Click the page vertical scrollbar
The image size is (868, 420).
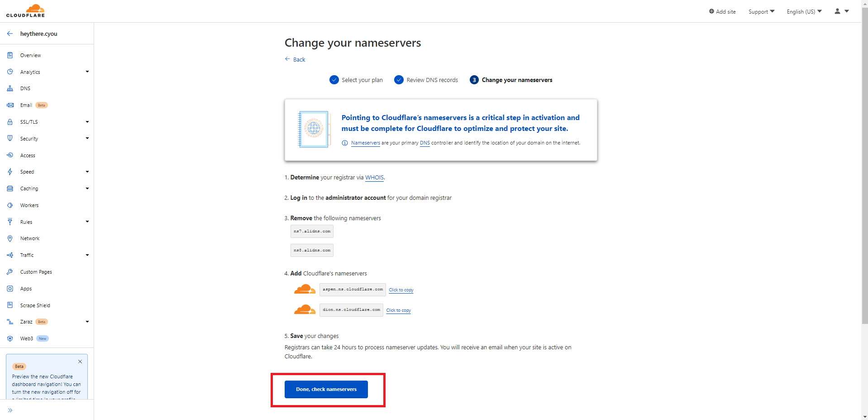pos(865,165)
